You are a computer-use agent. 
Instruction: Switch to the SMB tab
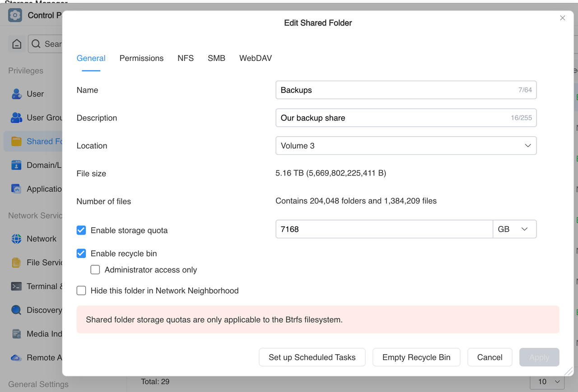tap(216, 58)
